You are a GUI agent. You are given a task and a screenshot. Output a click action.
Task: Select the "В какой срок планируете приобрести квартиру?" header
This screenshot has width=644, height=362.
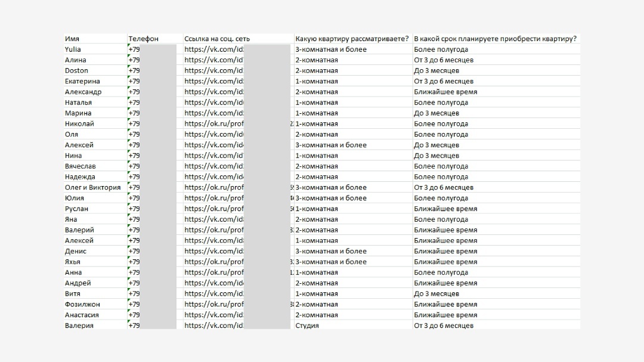[496, 39]
